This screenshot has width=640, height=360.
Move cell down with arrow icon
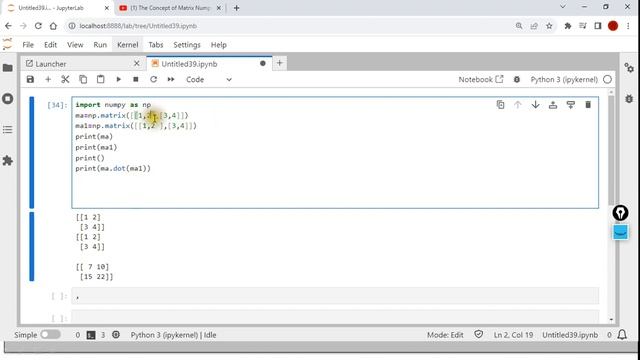tap(536, 105)
